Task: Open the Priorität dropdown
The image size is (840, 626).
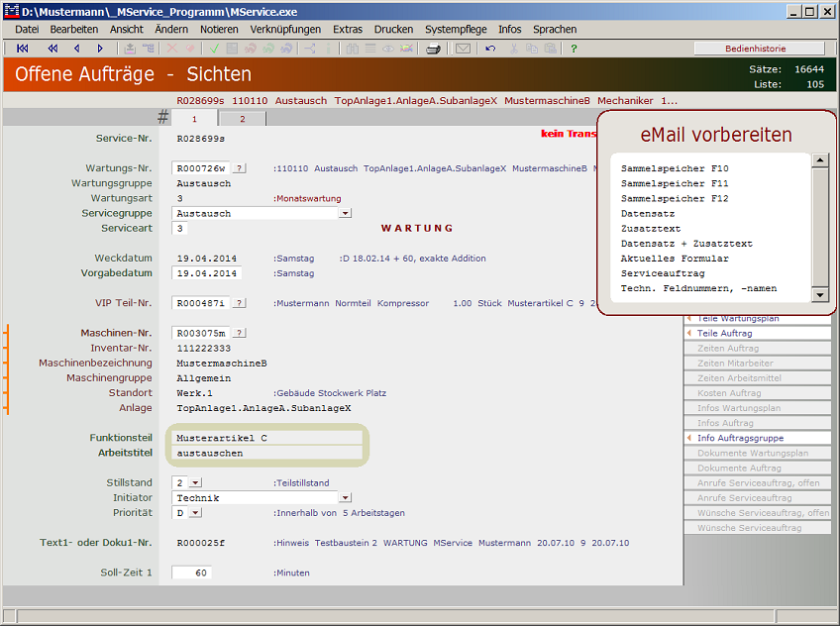Action: pos(194,513)
